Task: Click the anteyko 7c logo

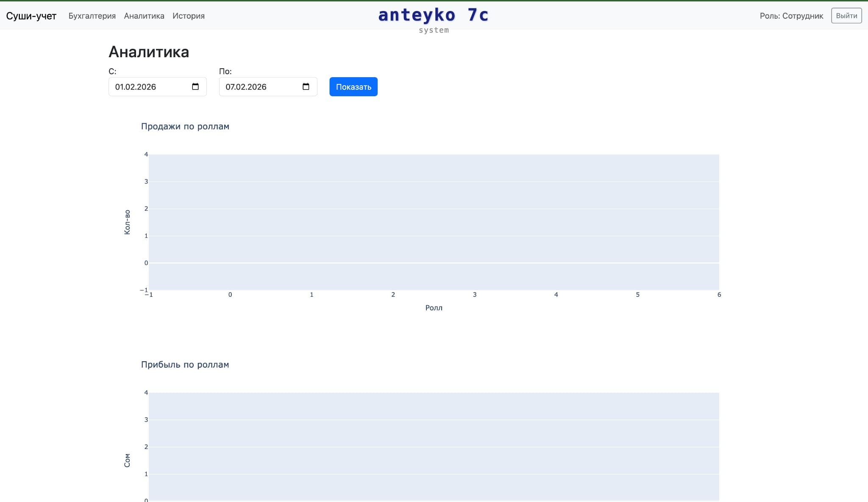Action: (x=433, y=16)
